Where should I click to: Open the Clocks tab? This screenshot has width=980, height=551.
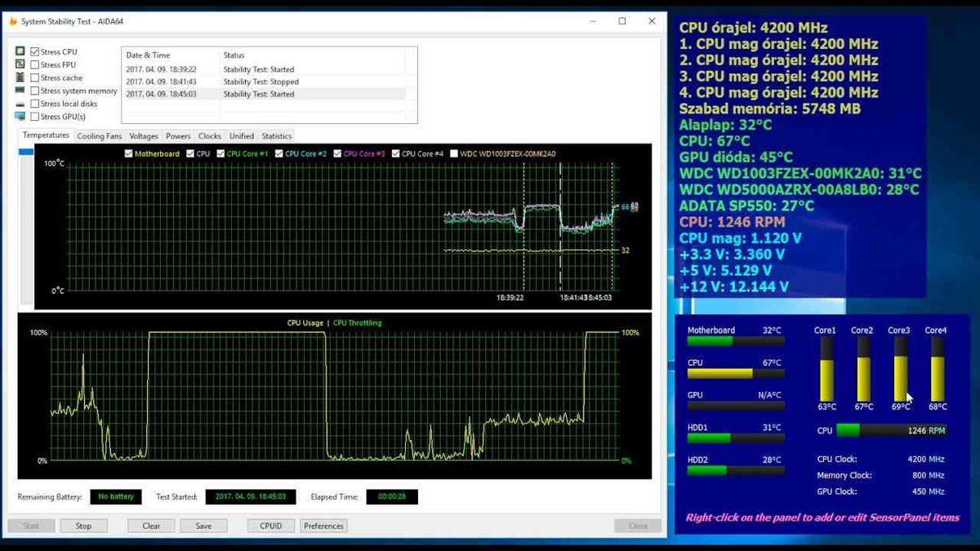coord(209,136)
